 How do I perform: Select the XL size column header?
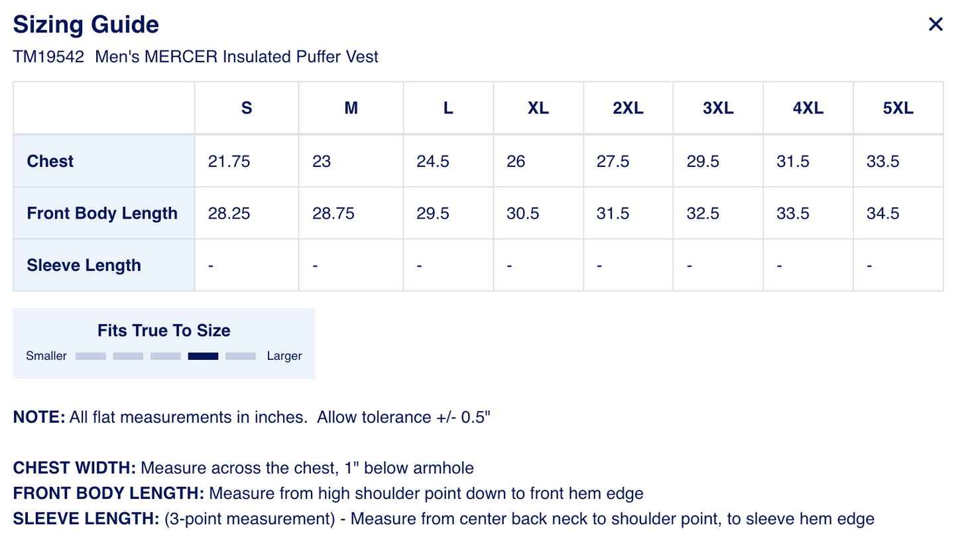538,108
